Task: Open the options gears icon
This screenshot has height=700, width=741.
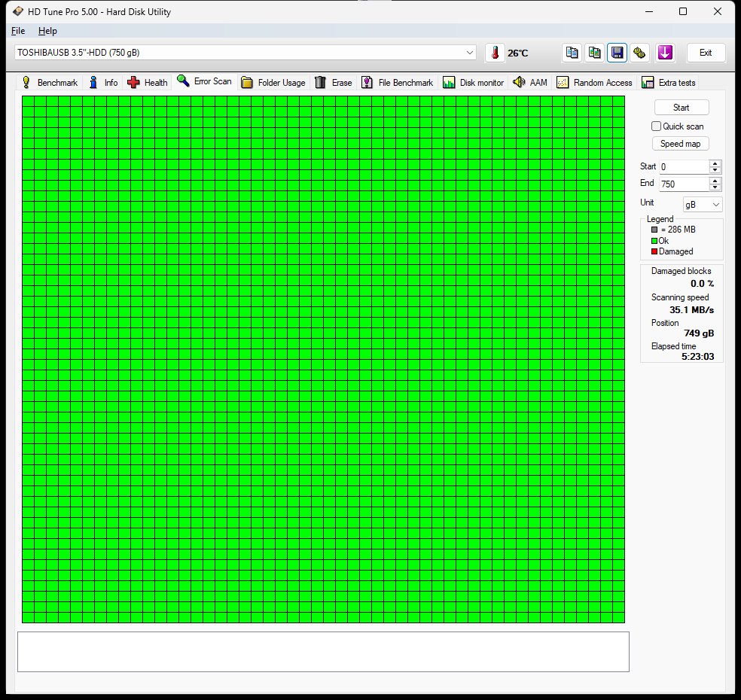Action: coord(640,53)
